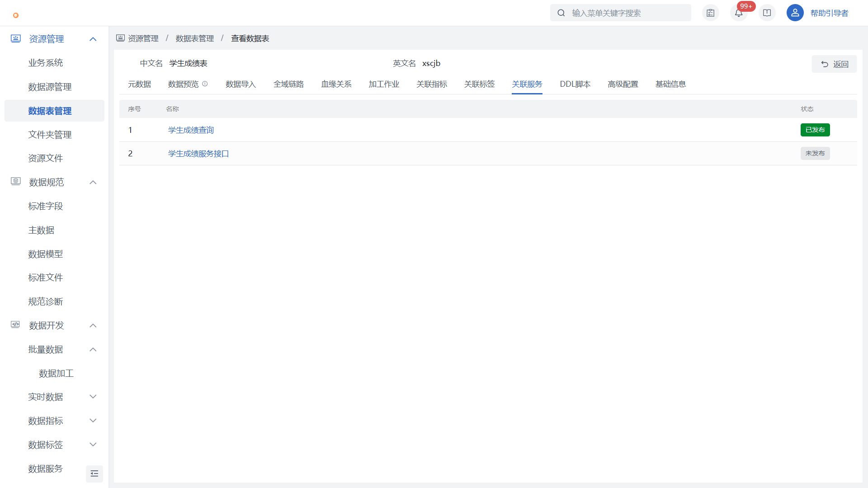Viewport: 868px width, 488px height.
Task: Click the 数据规范 sidebar icon
Action: (16, 182)
